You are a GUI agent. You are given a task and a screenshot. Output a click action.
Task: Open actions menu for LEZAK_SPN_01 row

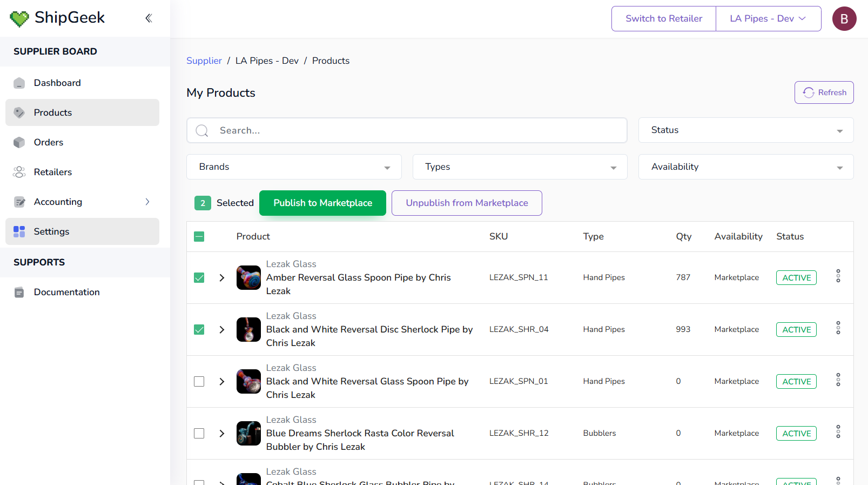click(x=838, y=380)
